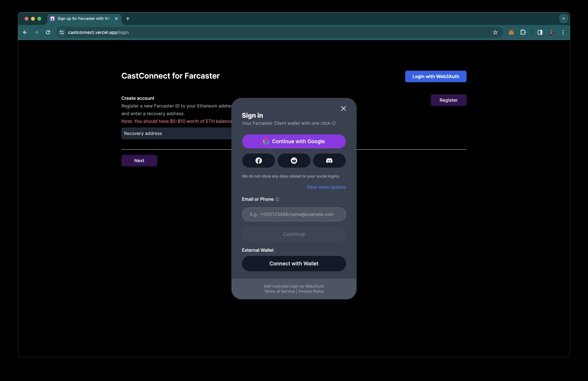The width and height of the screenshot is (588, 381).
Task: Open the Privacy Policy link
Action: 311,291
